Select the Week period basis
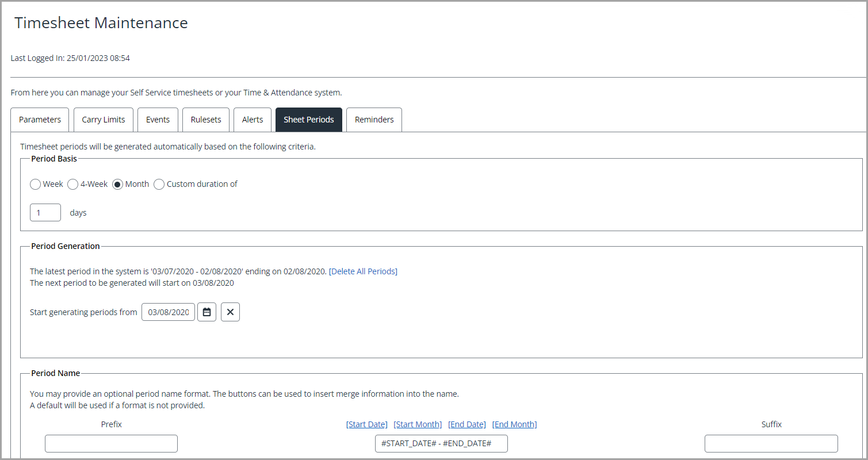 [x=35, y=184]
